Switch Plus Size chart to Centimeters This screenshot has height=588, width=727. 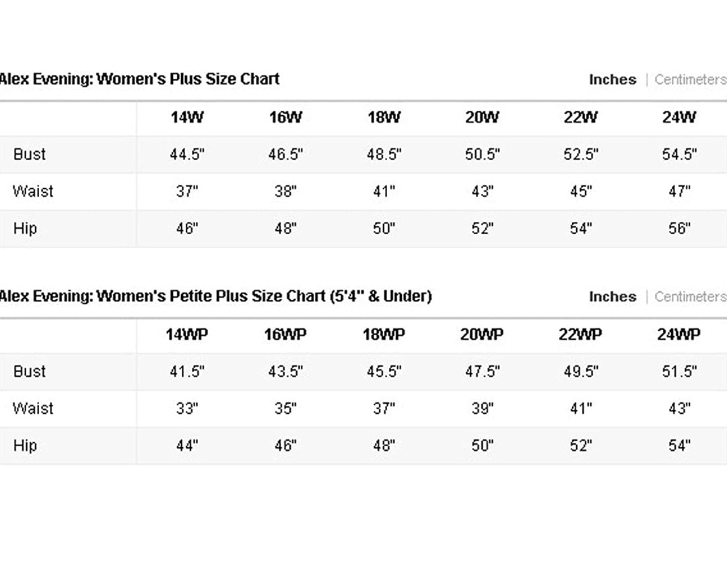click(x=691, y=79)
